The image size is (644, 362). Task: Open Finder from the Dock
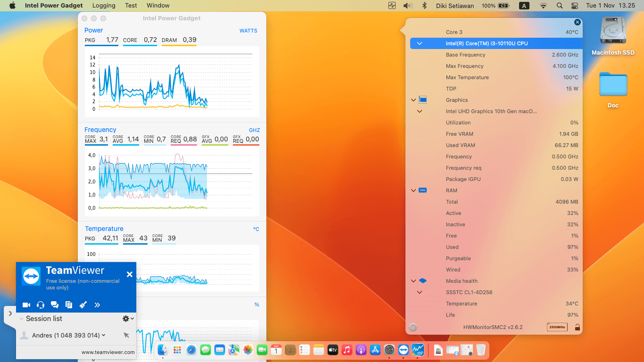pyautogui.click(x=163, y=349)
